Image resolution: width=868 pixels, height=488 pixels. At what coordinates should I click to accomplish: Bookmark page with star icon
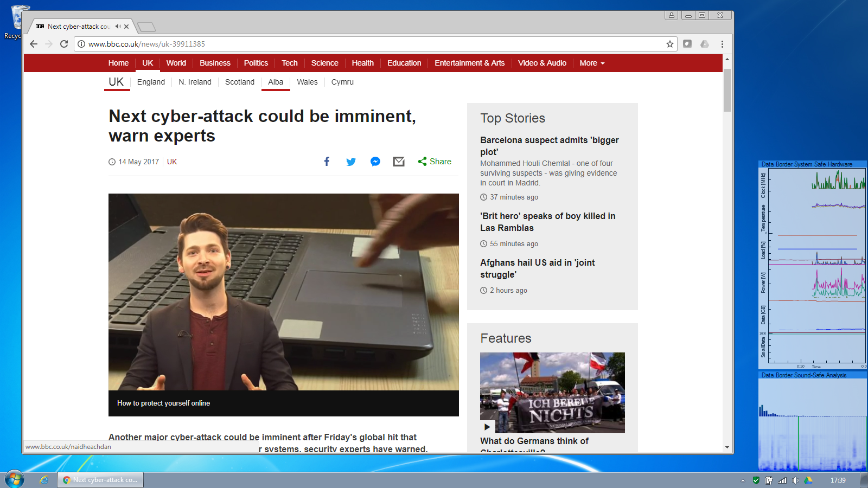[670, 44]
